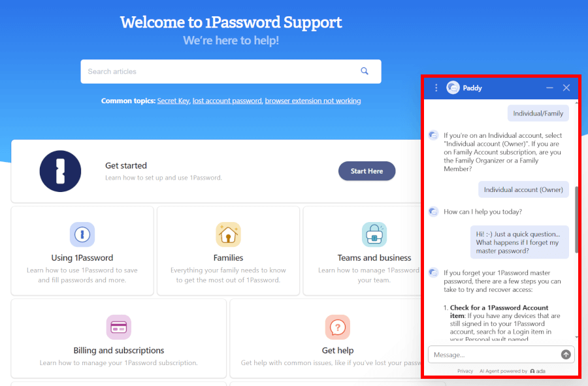Click the chat Message input box
Screen dimensions: 588x386
tap(493, 355)
